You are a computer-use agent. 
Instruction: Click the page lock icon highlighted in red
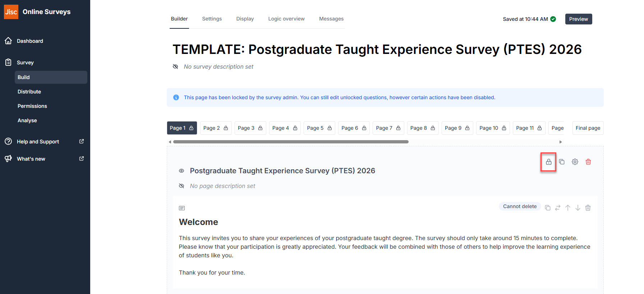point(548,162)
